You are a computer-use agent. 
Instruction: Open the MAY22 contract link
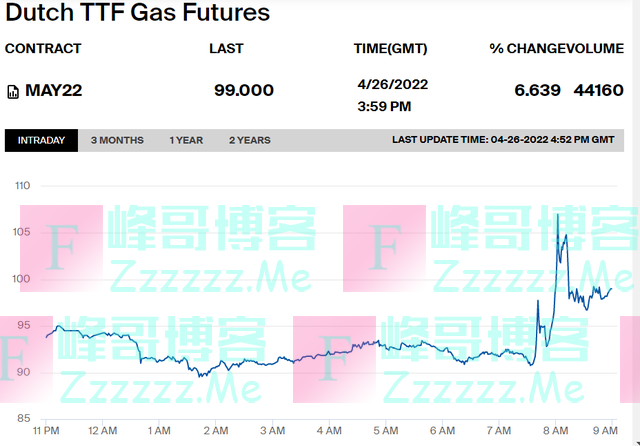point(53,90)
